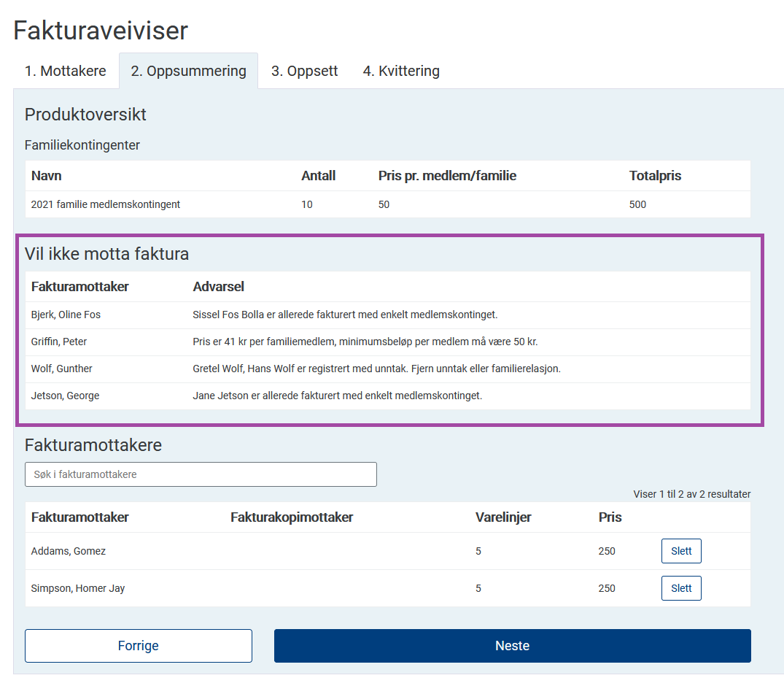The width and height of the screenshot is (784, 686).
Task: Switch to the 1. Mottakere tab
Action: (x=66, y=71)
